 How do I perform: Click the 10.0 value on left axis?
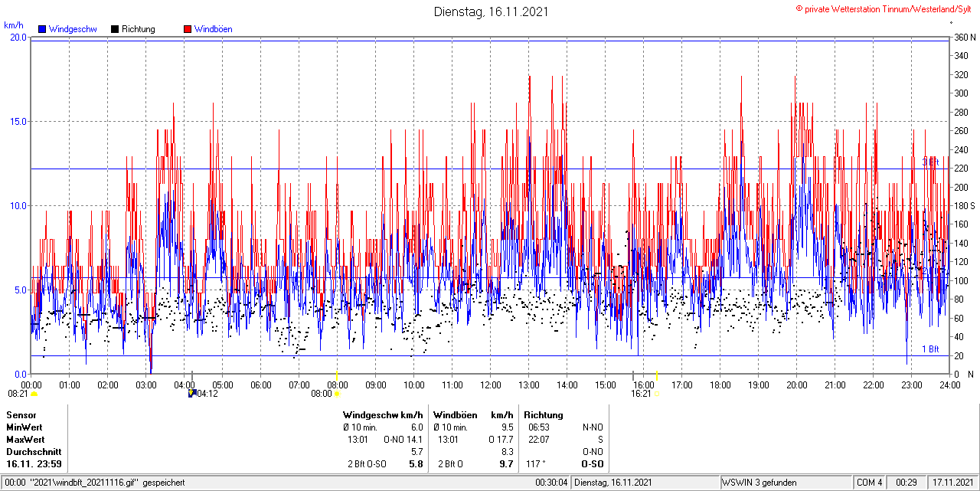point(17,205)
